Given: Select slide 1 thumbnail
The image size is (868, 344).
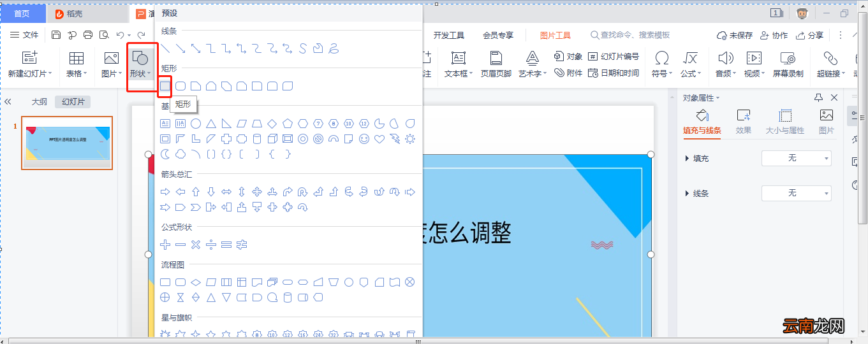Looking at the screenshot, I should 67,143.
